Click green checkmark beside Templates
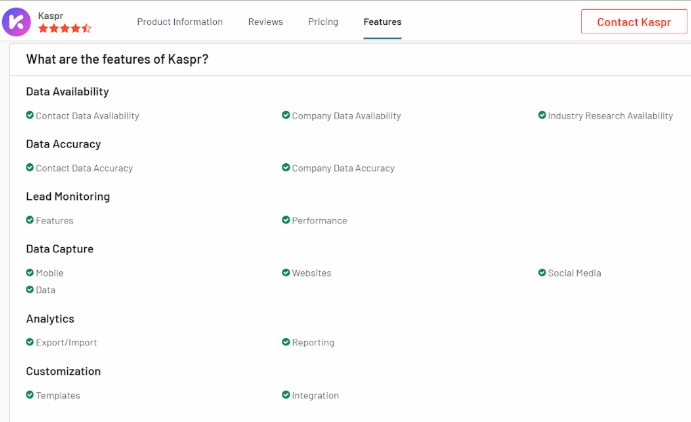691x422 pixels. coord(30,395)
